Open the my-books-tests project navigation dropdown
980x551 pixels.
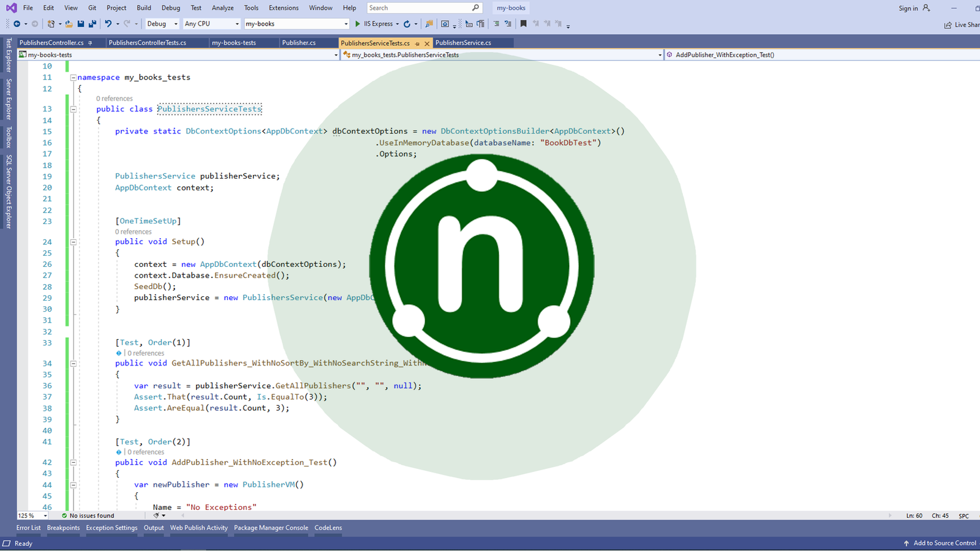[178, 54]
